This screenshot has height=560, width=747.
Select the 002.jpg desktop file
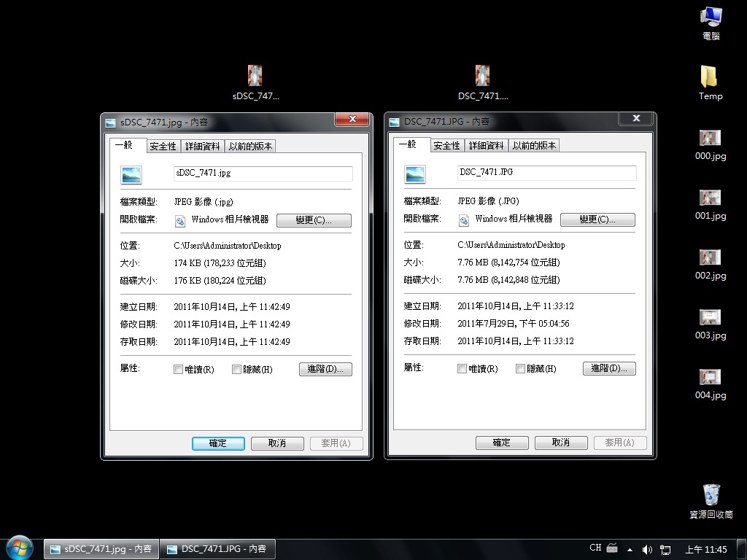710,258
